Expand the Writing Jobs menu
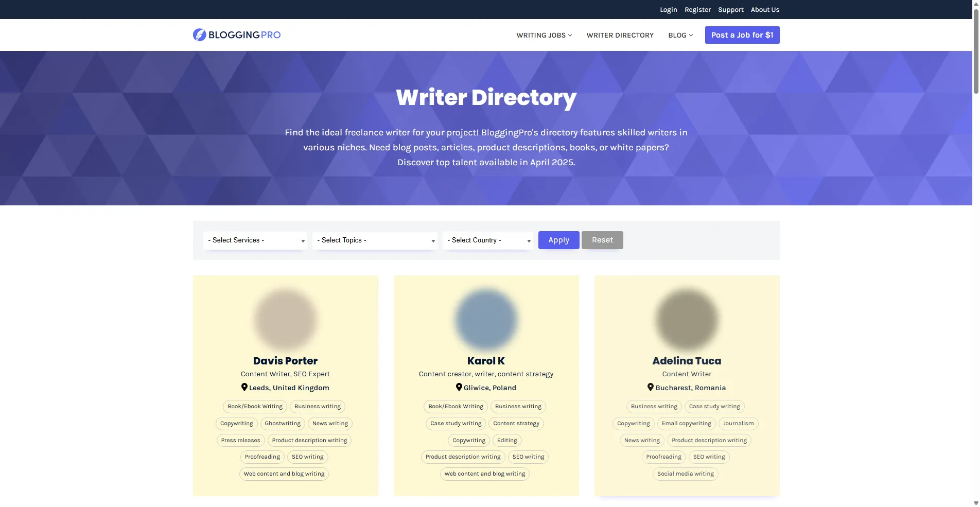 (x=544, y=35)
